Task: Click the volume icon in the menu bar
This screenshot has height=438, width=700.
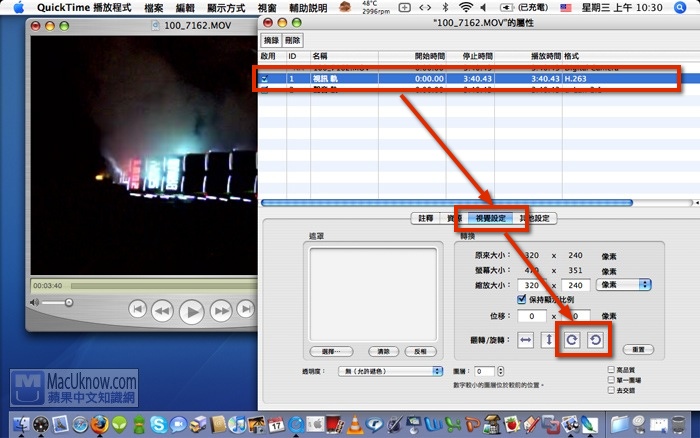Action: tap(483, 7)
